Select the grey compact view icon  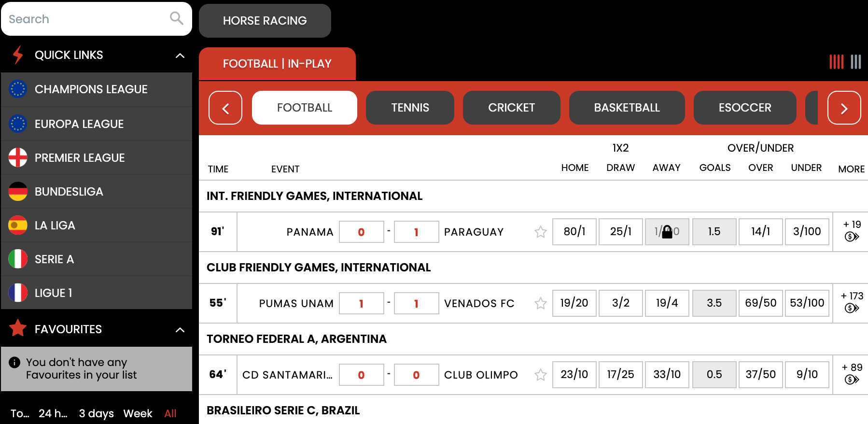pyautogui.click(x=855, y=62)
